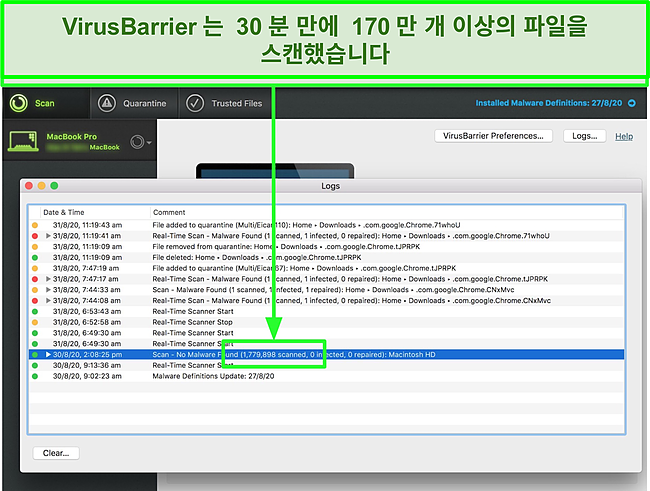
Task: Click the Quarantine warning triangle icon
Action: pyautogui.click(x=107, y=103)
